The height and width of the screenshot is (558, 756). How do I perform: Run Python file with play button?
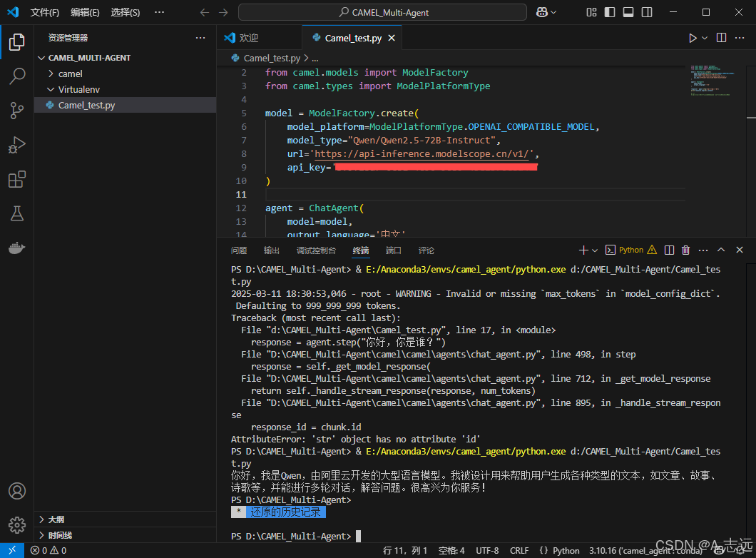693,38
